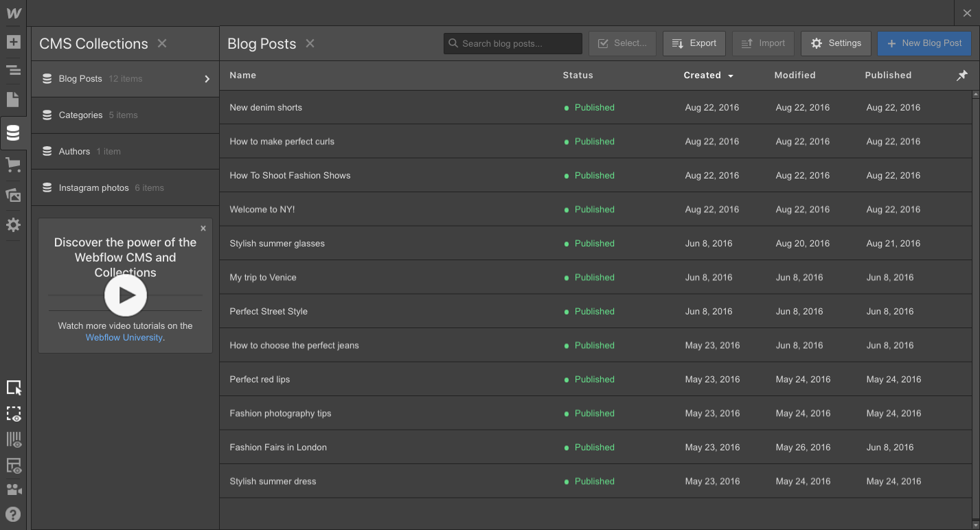Focus the Search blog posts field
This screenshot has height=530, width=980.
coord(513,43)
